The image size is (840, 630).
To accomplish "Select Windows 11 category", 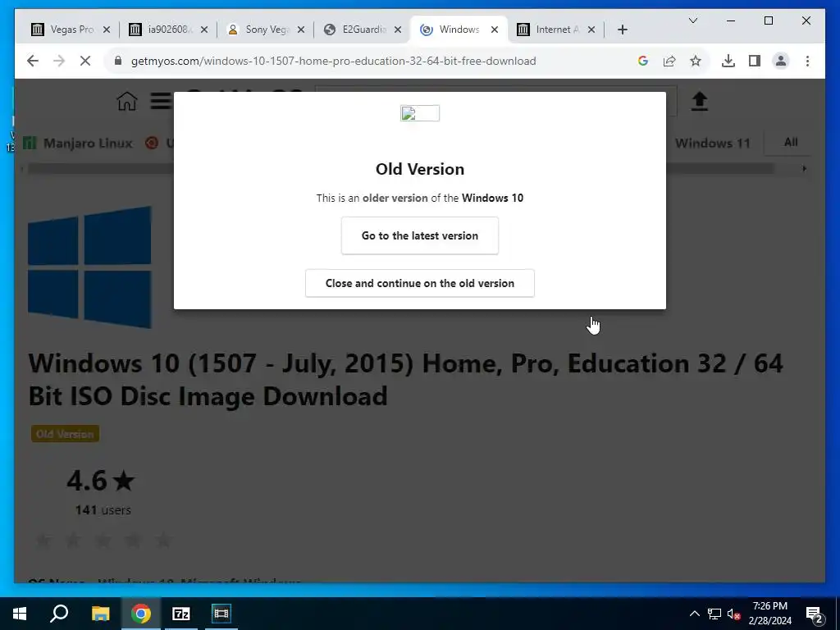I will (x=713, y=143).
